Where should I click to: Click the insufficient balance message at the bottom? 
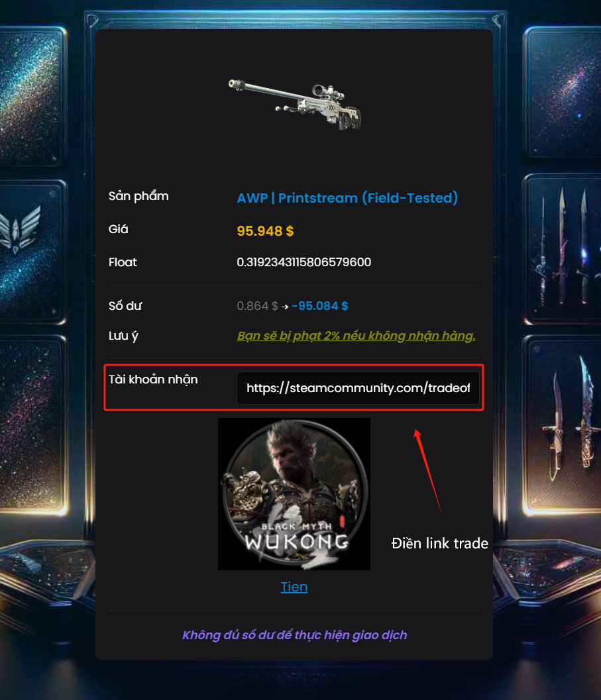point(294,635)
